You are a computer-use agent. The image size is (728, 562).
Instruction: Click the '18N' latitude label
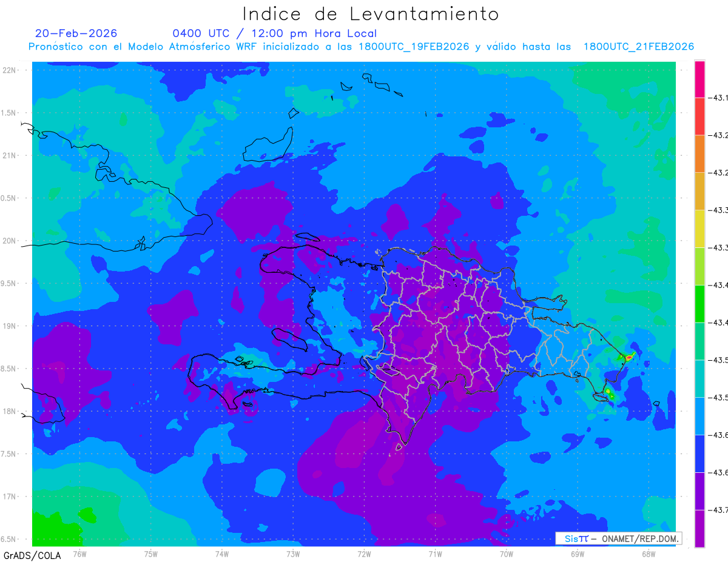pos(9,412)
